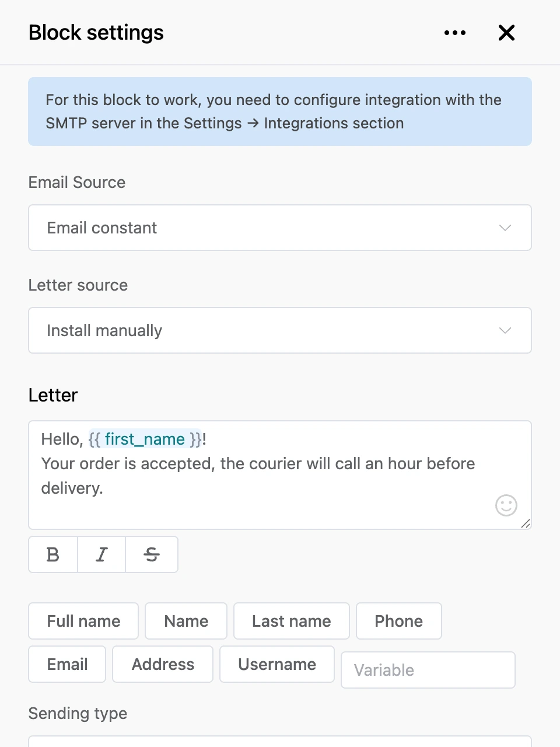Open the three-dot more options menu
560x747 pixels.
(x=455, y=33)
